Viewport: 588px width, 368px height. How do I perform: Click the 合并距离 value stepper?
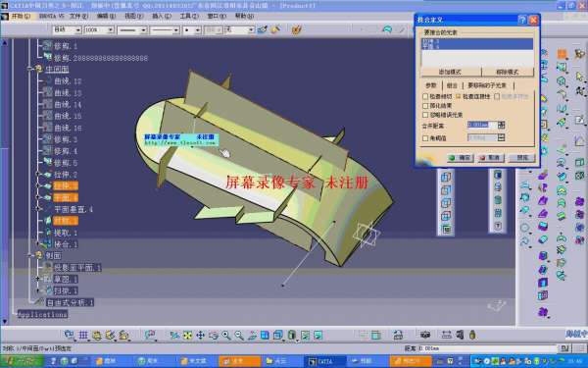point(502,125)
